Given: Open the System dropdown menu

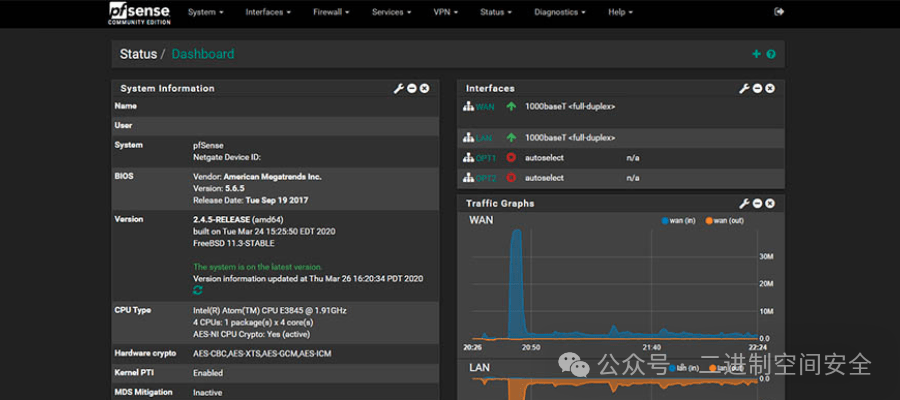Looking at the screenshot, I should pyautogui.click(x=205, y=13).
